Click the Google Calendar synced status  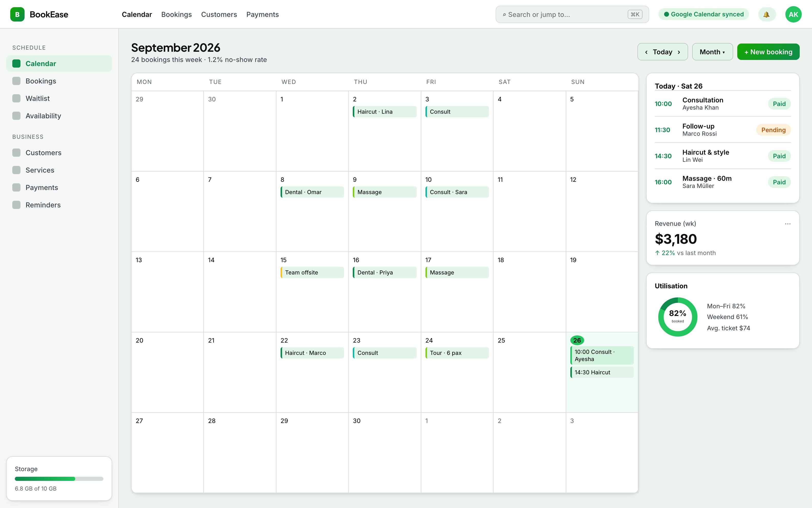click(x=703, y=14)
